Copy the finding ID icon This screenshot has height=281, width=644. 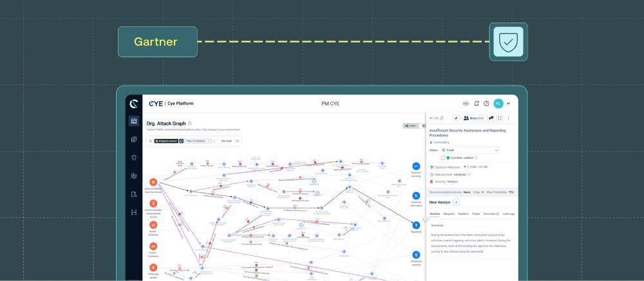click(442, 118)
